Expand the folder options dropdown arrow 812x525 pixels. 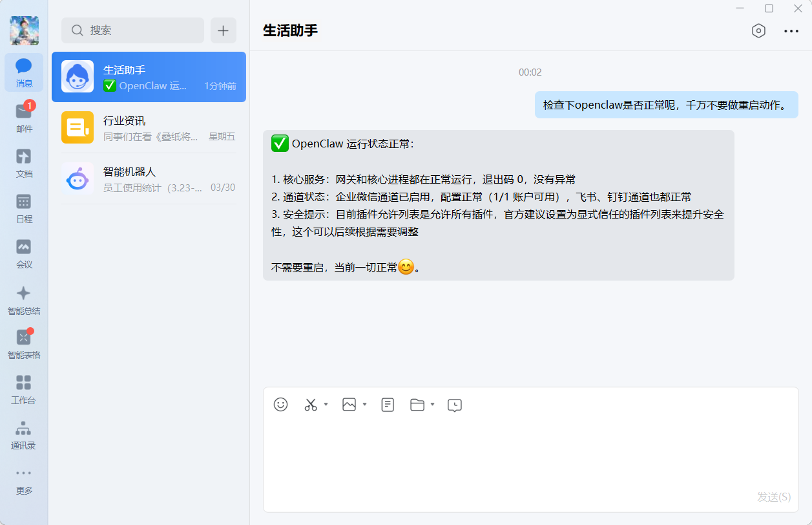(x=433, y=405)
